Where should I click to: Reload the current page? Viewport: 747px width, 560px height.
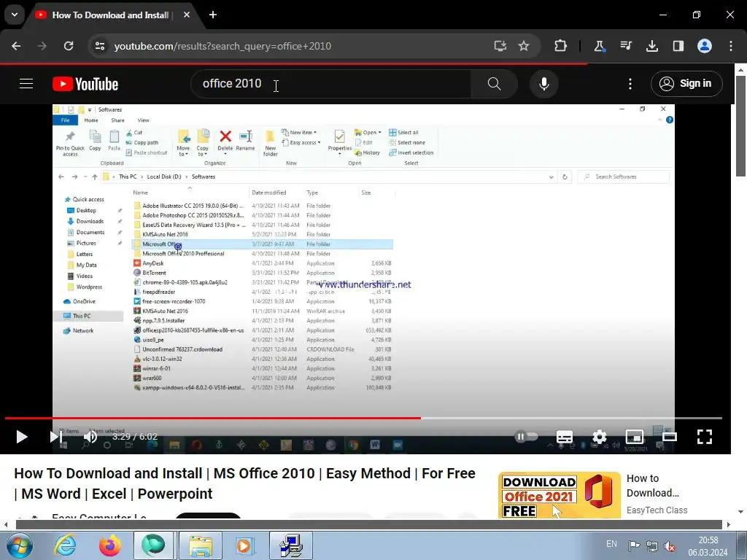coord(69,46)
